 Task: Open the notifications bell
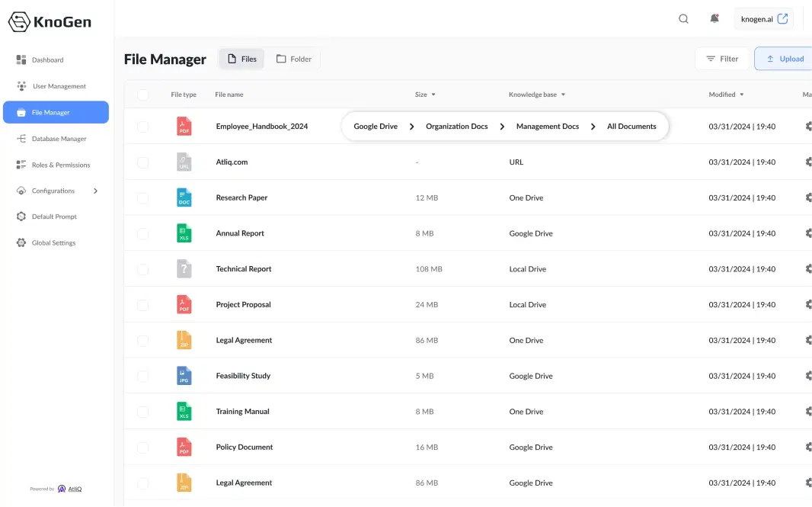714,19
